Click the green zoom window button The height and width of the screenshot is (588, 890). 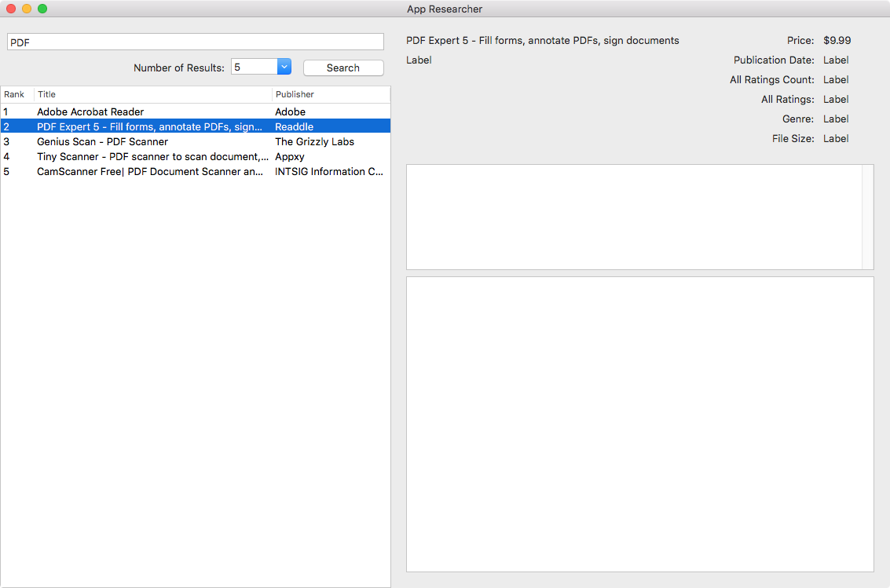[42, 9]
